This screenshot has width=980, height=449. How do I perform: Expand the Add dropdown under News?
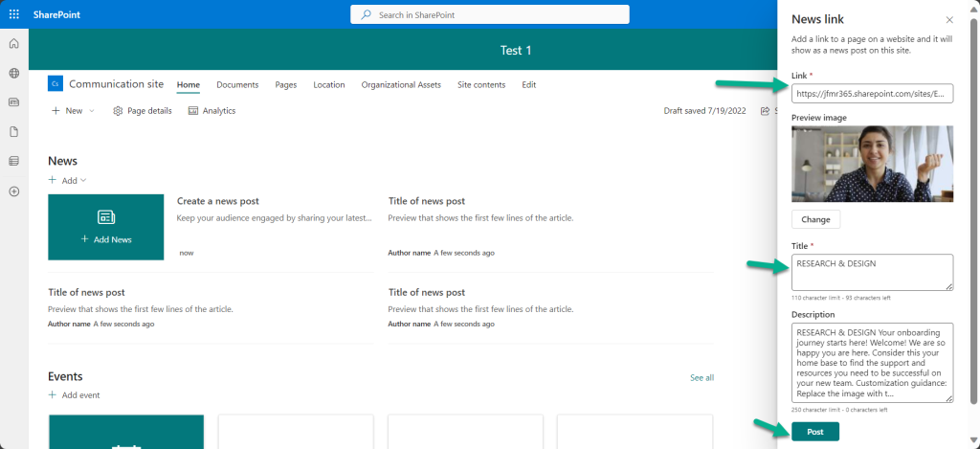68,180
